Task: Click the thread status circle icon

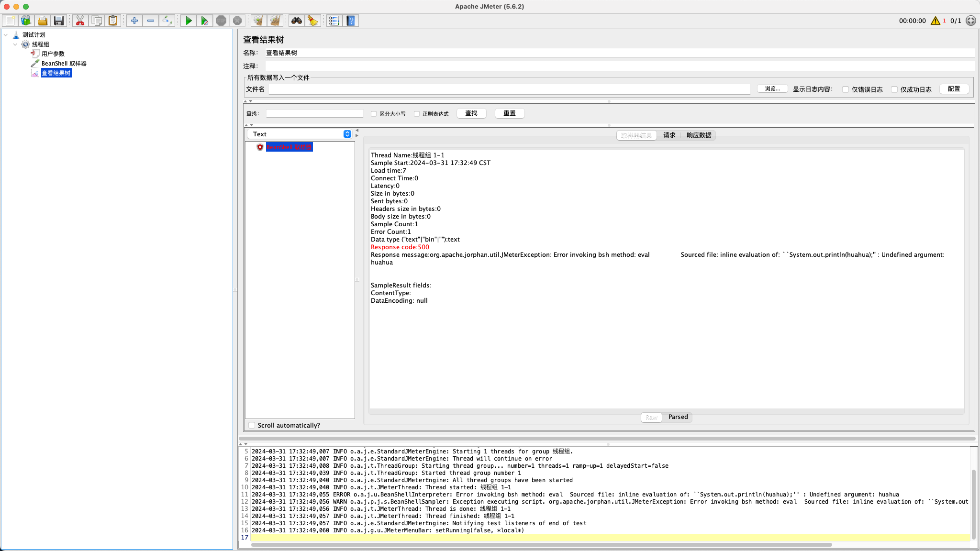Action: 971,21
